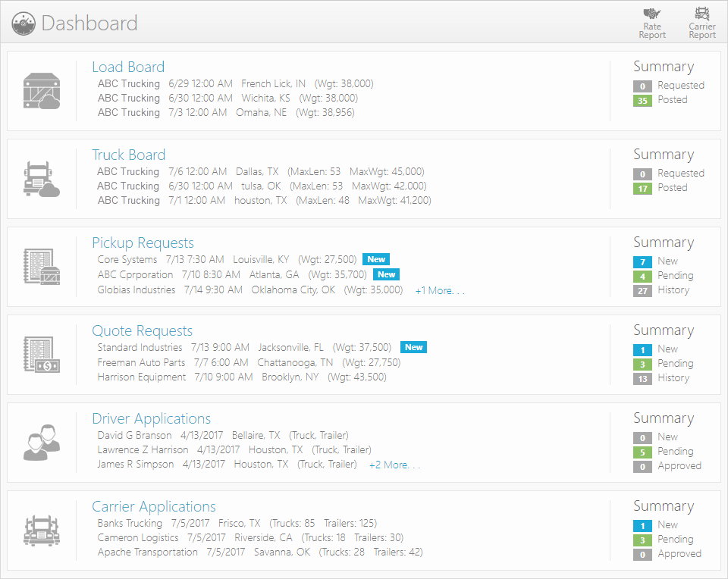Show +1 More pickup requests
The height and width of the screenshot is (579, 728).
pyautogui.click(x=440, y=291)
